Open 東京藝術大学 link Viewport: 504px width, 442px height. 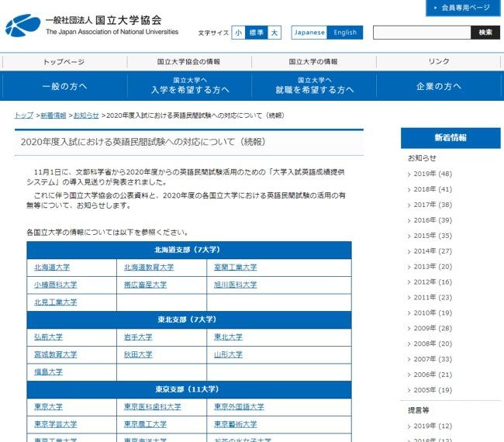(235, 424)
